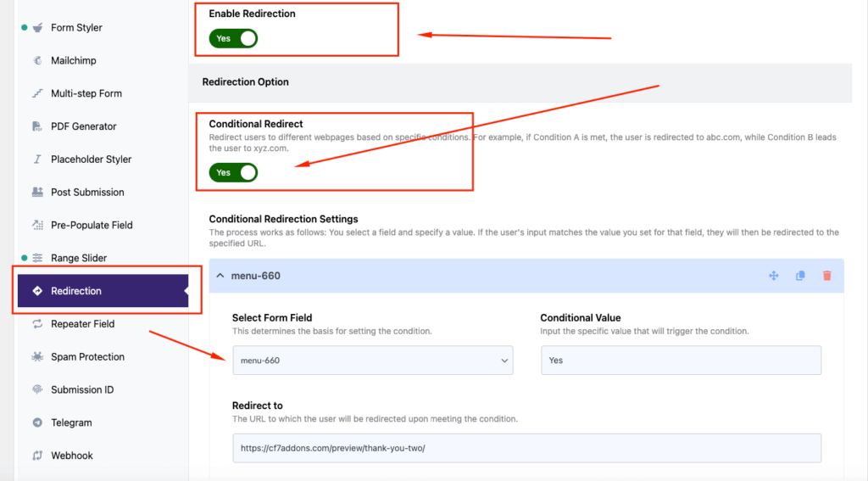This screenshot has width=868, height=481.
Task: Click the move handle icon on menu-660
Action: 773,276
